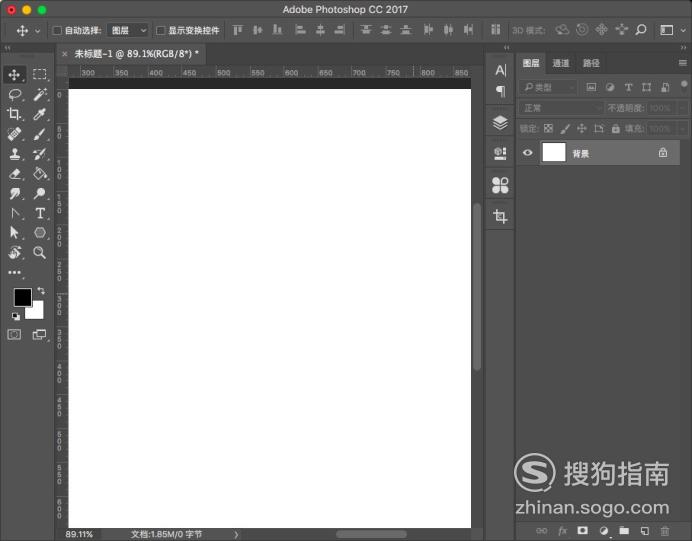The image size is (692, 541).
Task: Toggle pixel layer filter icon
Action: click(x=591, y=87)
